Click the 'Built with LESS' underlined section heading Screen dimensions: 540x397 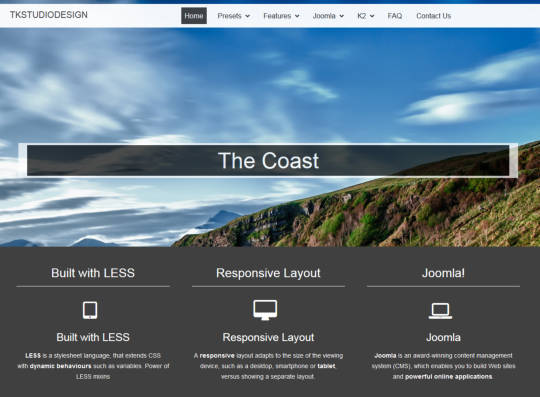coord(93,273)
